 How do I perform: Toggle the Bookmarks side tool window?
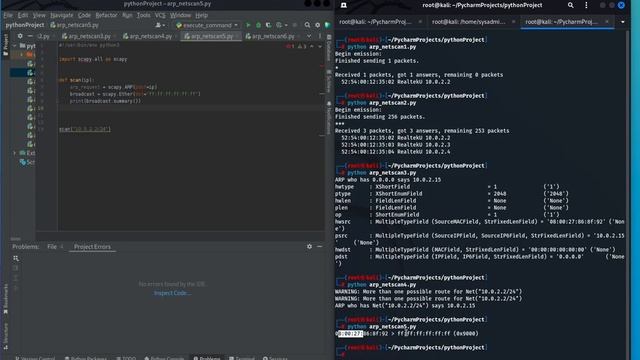(x=5, y=299)
